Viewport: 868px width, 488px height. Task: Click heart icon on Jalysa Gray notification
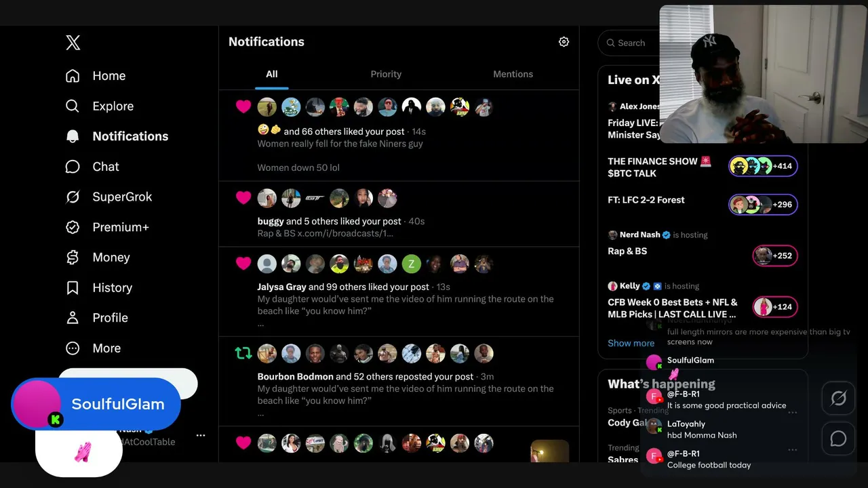click(x=243, y=264)
